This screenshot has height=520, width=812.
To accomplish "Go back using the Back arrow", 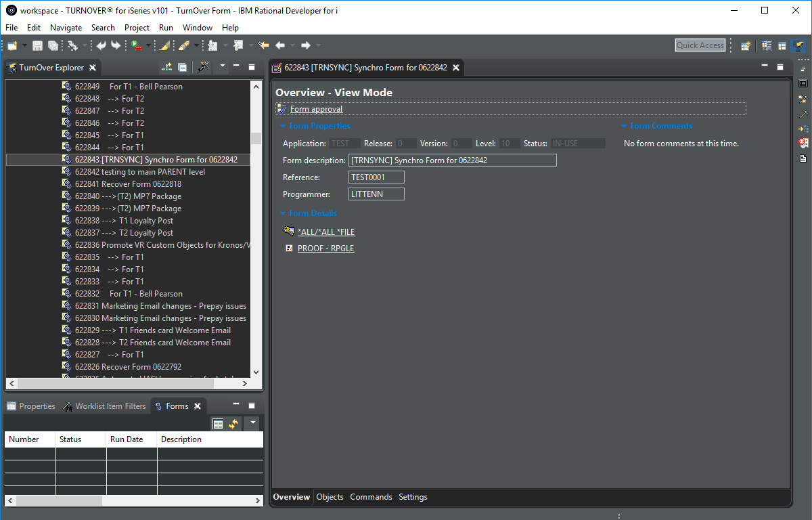I will [280, 45].
